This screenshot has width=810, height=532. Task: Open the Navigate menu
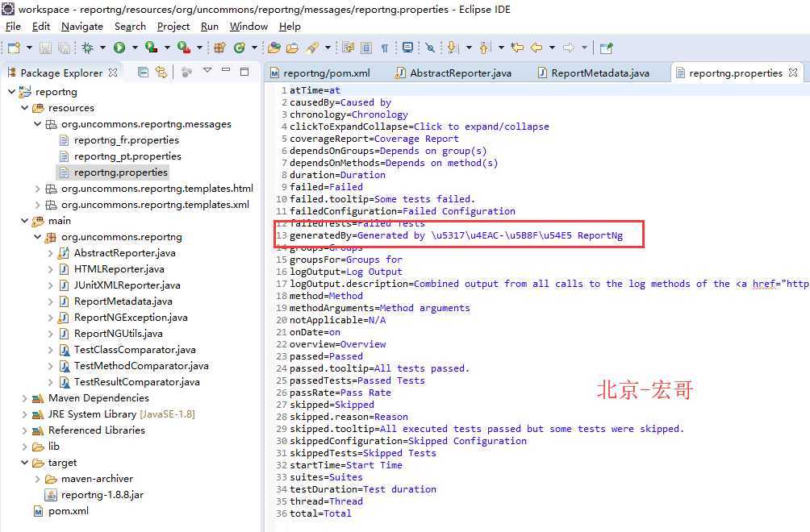pos(81,27)
